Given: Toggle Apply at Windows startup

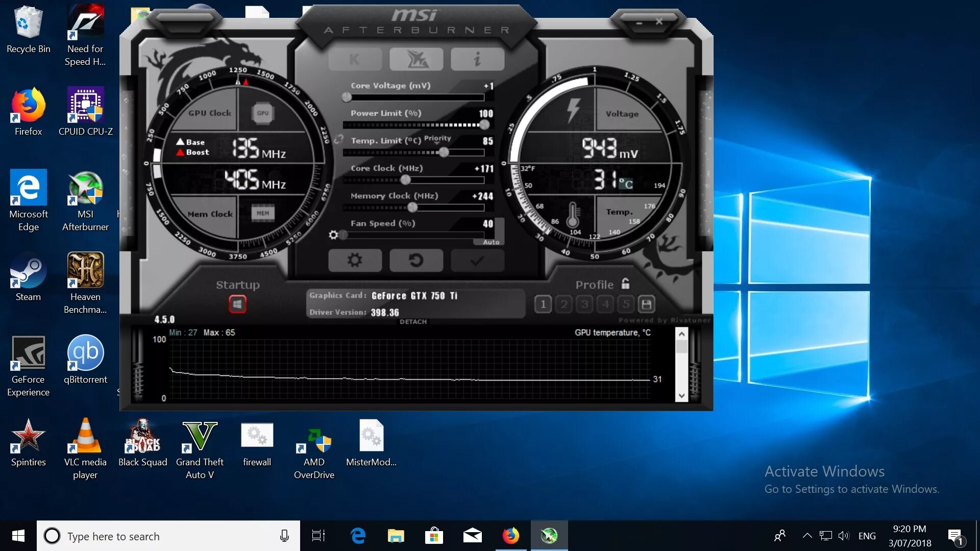Looking at the screenshot, I should (237, 305).
